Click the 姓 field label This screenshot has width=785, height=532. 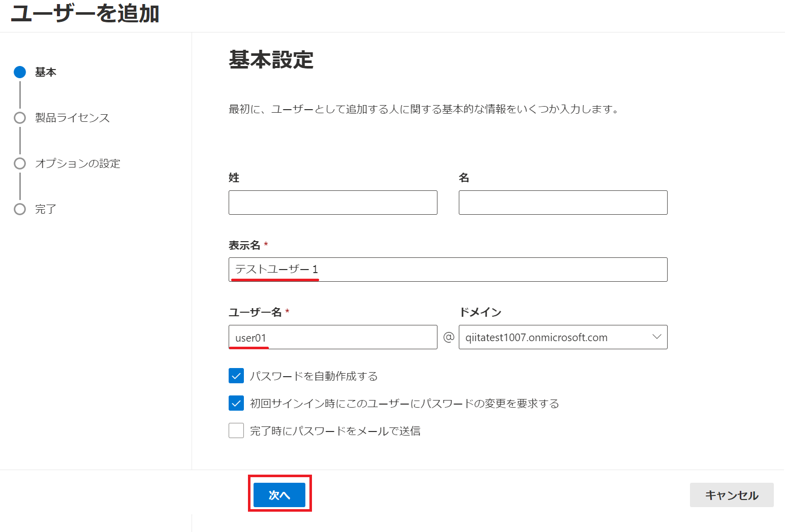pyautogui.click(x=234, y=178)
